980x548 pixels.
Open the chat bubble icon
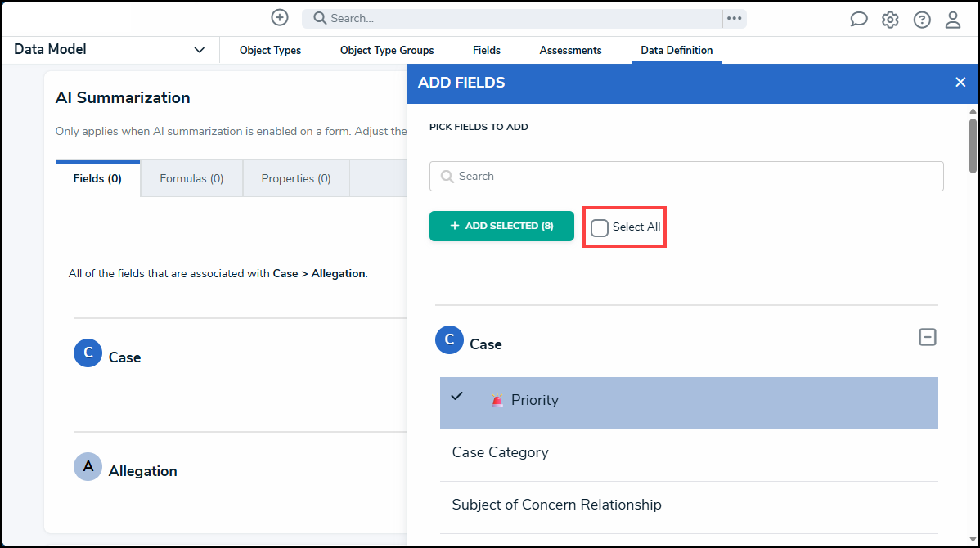[859, 20]
